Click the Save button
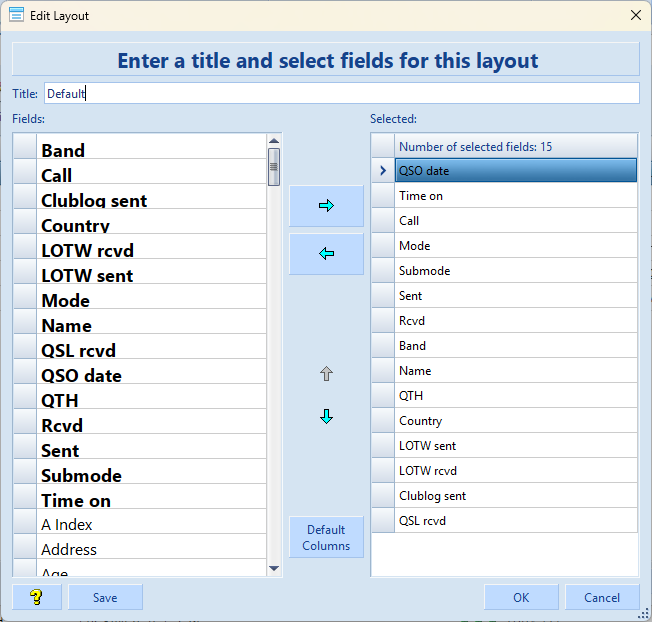Viewport: 652px width, 622px height. click(105, 597)
